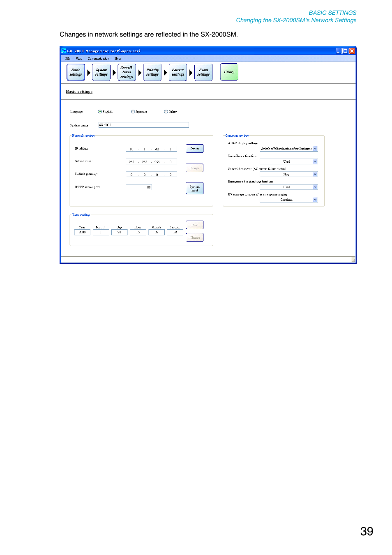Click the Month field in Time settings

click(x=101, y=233)
